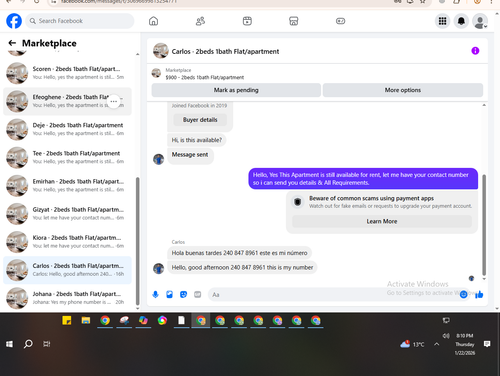
Task: Open Scoren conversation in list
Action: click(x=67, y=73)
